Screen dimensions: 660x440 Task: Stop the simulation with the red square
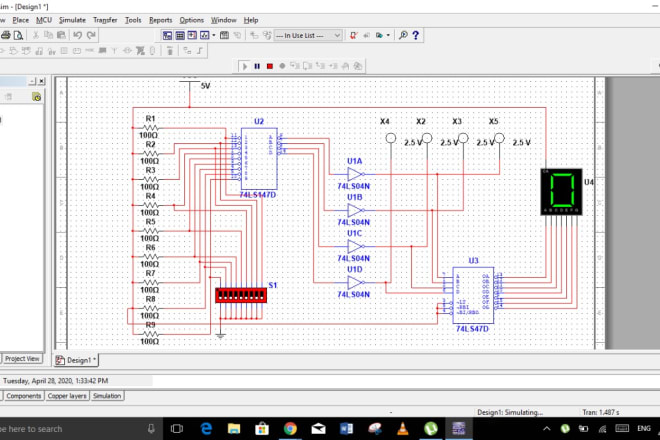270,66
